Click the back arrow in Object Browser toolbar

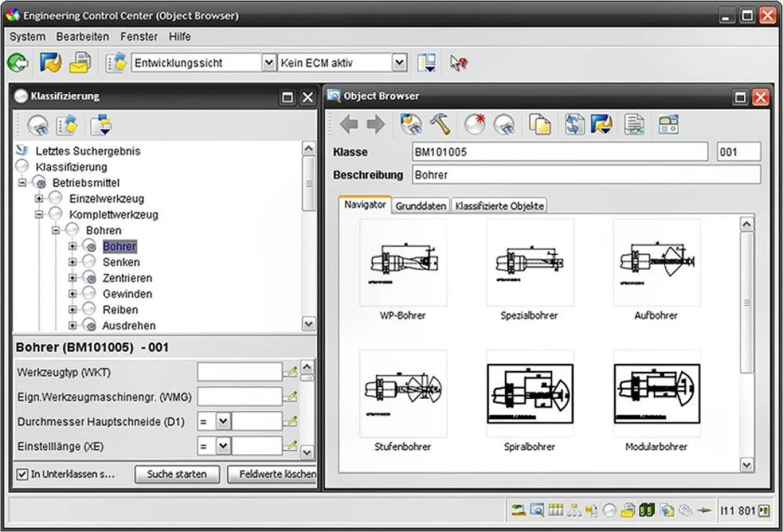349,123
